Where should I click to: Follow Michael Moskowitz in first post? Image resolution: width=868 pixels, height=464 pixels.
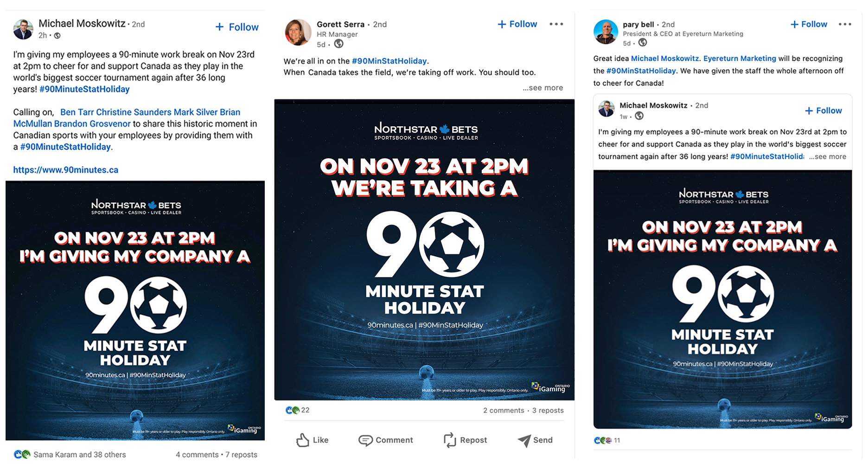coord(237,27)
